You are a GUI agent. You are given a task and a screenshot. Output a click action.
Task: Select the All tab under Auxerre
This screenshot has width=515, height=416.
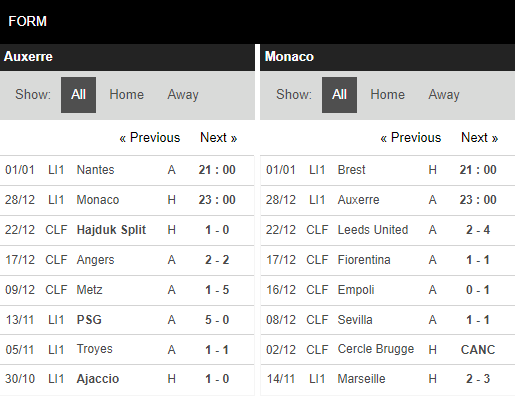click(x=78, y=95)
